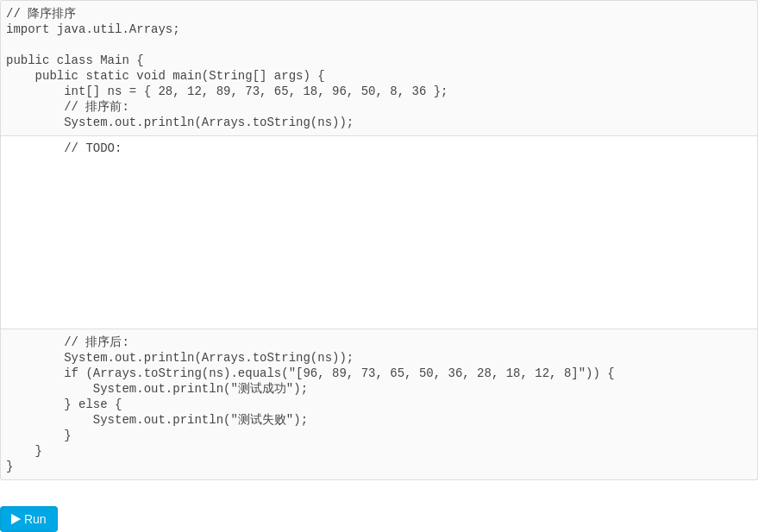Click the 'int[] ns' array declaration line

point(255,91)
